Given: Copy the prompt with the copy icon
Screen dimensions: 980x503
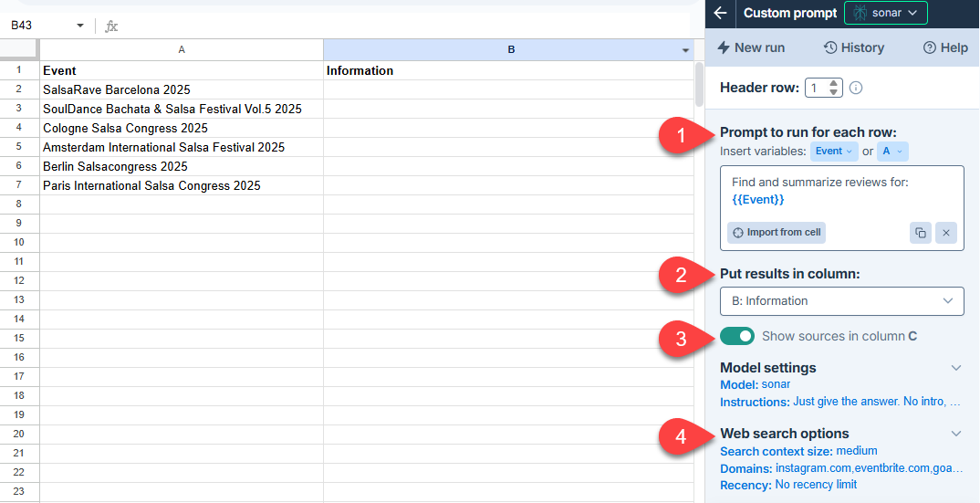Looking at the screenshot, I should tap(921, 233).
